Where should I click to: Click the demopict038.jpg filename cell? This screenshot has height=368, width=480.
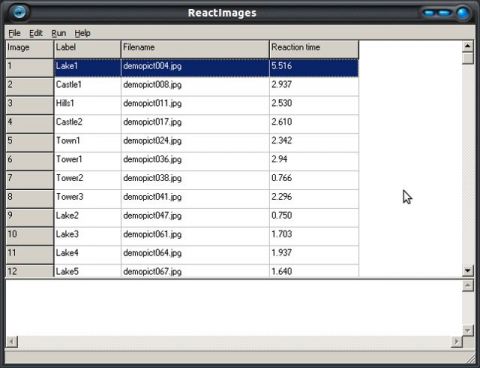195,180
